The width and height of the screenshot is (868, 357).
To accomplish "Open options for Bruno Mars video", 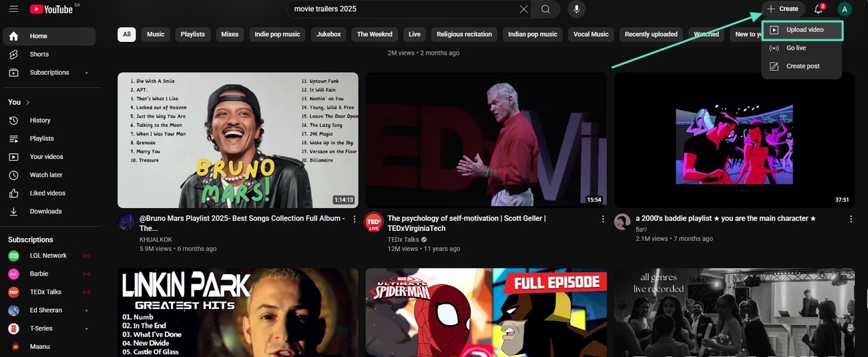I will point(355,219).
